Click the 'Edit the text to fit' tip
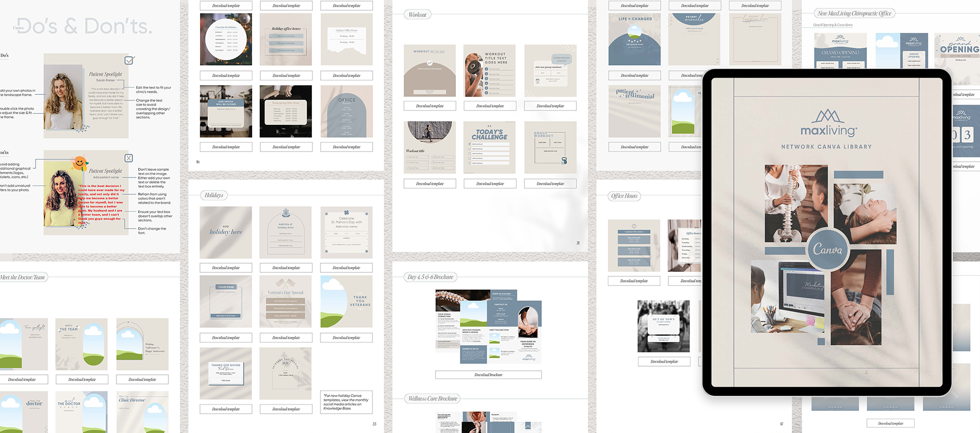The height and width of the screenshot is (433, 980). tap(154, 90)
